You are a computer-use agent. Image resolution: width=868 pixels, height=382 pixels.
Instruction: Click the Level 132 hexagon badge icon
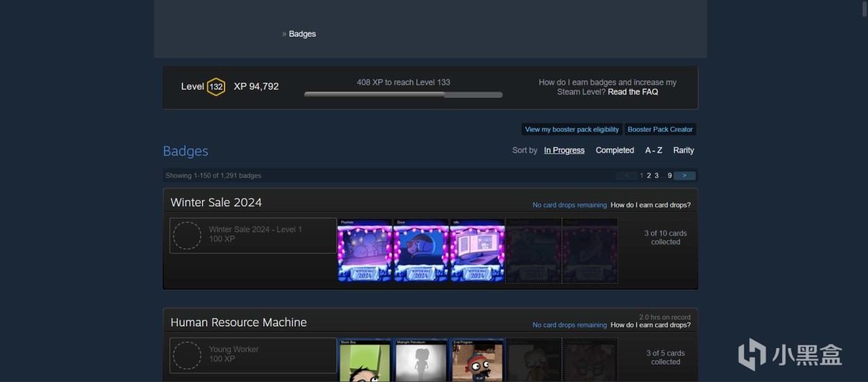click(216, 87)
